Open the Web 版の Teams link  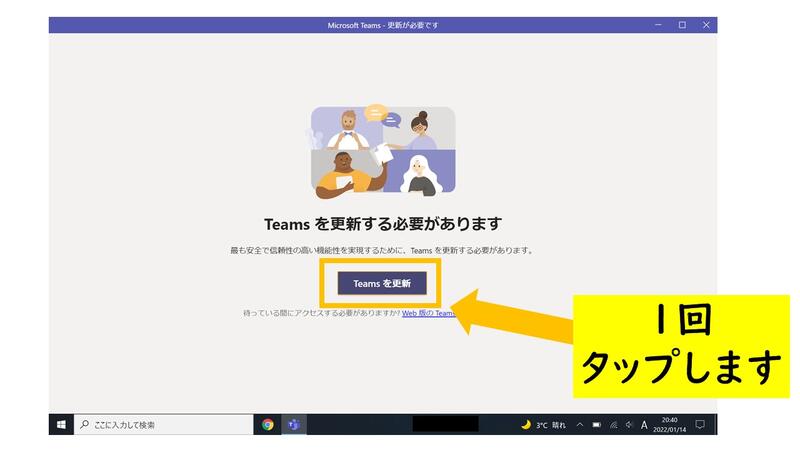pos(428,313)
